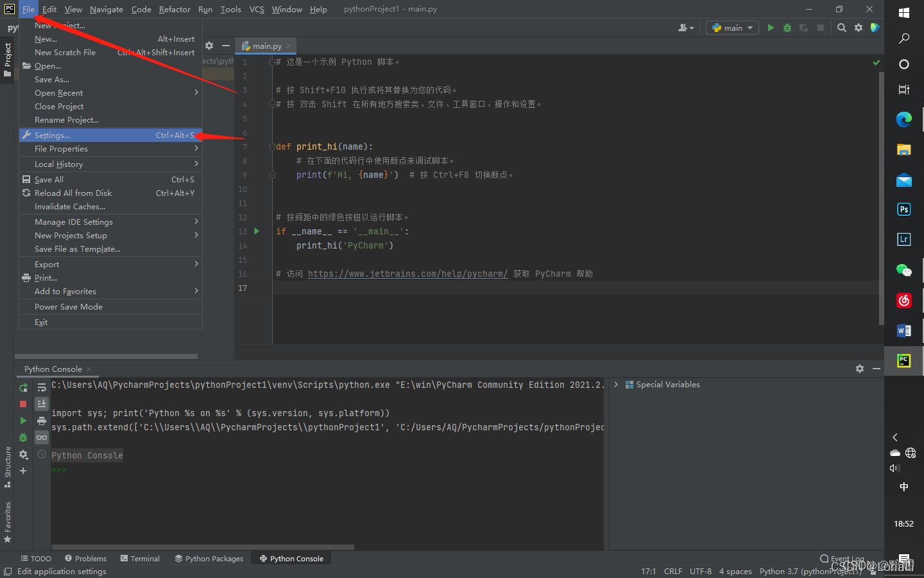
Task: Hide the project tool window
Action: coord(226,46)
